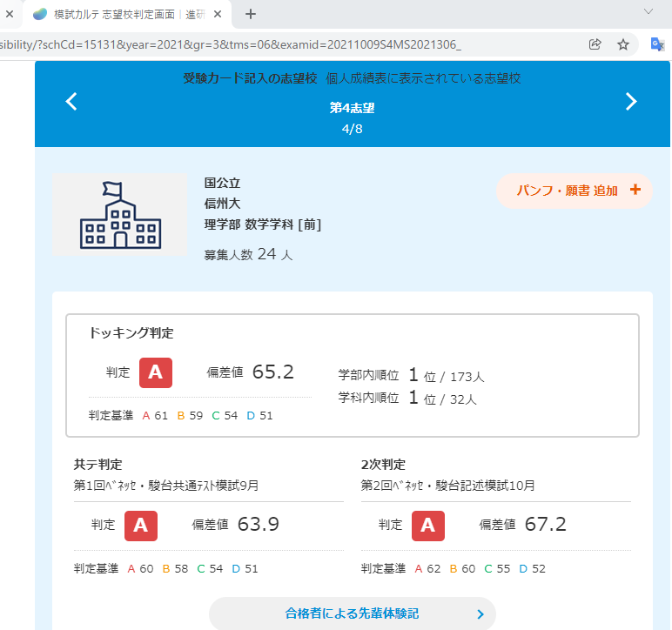This screenshot has width=672, height=630.
Task: Click the 4/8 page indicator
Action: 352,129
